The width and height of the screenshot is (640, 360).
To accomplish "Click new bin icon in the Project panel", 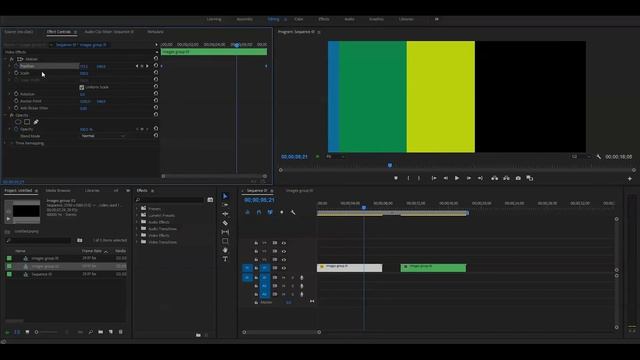I will (x=100, y=332).
